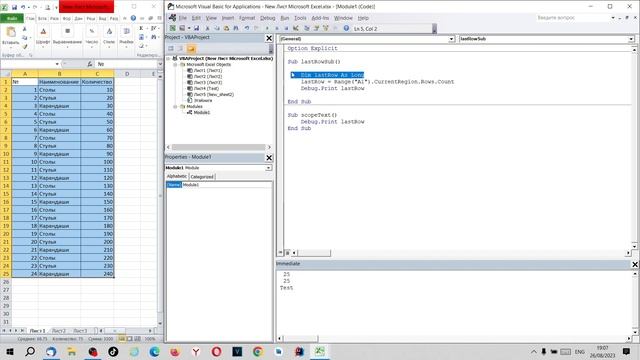Click Insert UserForm icon in VBA toolbar

coord(182,28)
